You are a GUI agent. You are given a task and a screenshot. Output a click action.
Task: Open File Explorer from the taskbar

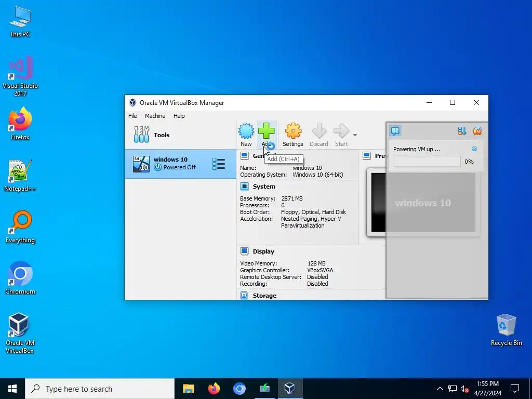tap(188, 389)
